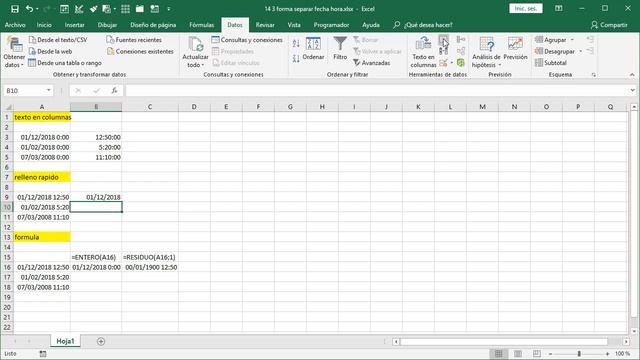The width and height of the screenshot is (640, 360).
Task: Open the Ordenar sort dialog
Action: (x=313, y=49)
